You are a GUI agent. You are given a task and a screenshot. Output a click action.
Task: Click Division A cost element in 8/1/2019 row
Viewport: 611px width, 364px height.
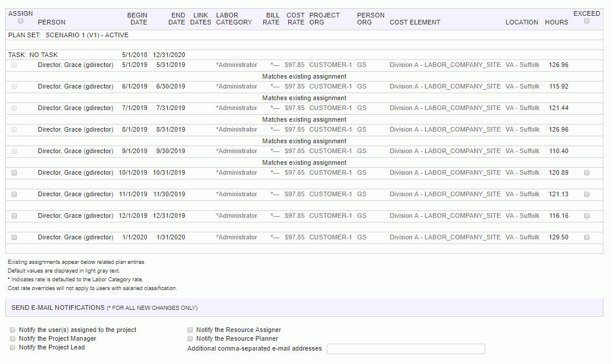(445, 129)
